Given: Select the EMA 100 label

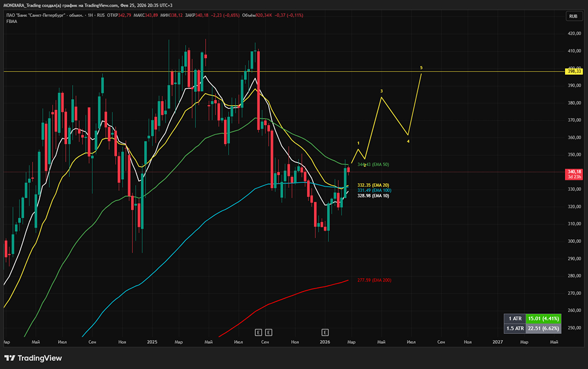Looking at the screenshot, I should point(374,190).
